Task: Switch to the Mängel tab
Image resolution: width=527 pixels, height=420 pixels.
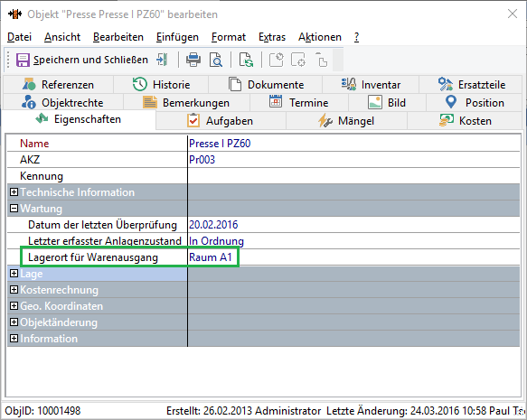Action: click(346, 120)
